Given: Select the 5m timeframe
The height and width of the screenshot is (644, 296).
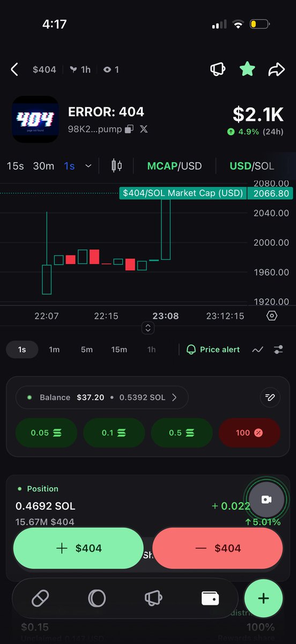Looking at the screenshot, I should click(87, 349).
